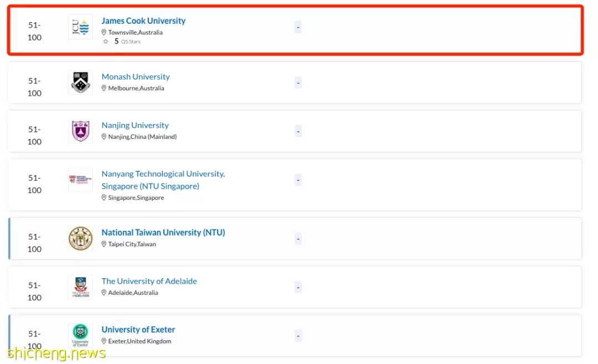Screen dimensions: 598x364
Task: Click the 51-100 rank for Nanyang Technological University
Action: [34, 184]
